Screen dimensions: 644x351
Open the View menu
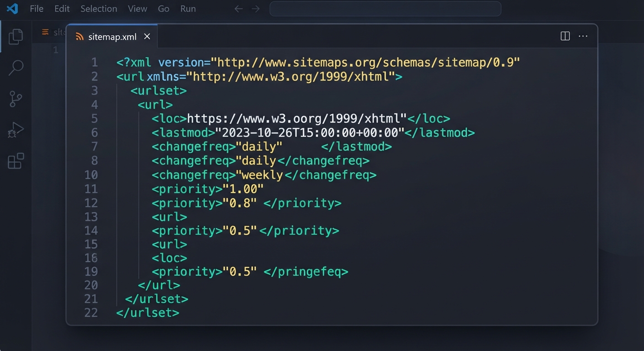(137, 9)
